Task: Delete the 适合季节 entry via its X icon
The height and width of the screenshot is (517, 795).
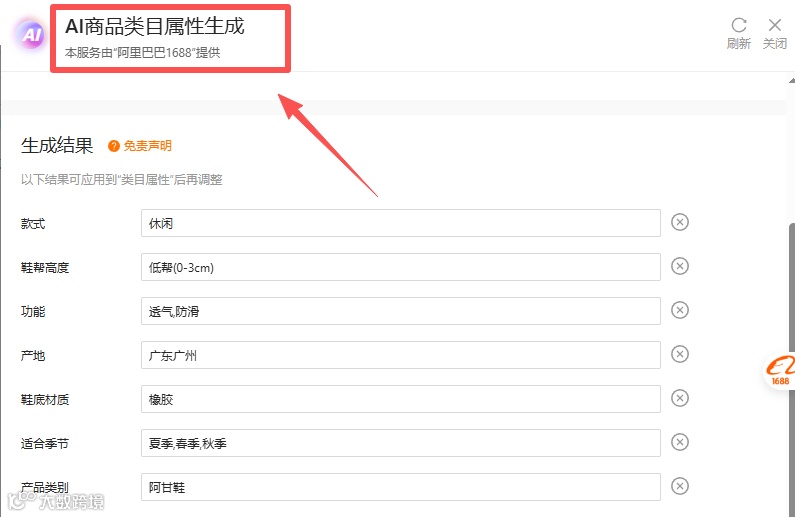Action: point(679,442)
